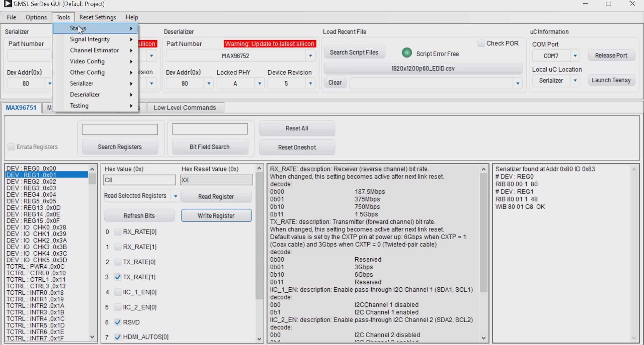
Task: Open the COM Port dropdown arrow
Action: 575,56
